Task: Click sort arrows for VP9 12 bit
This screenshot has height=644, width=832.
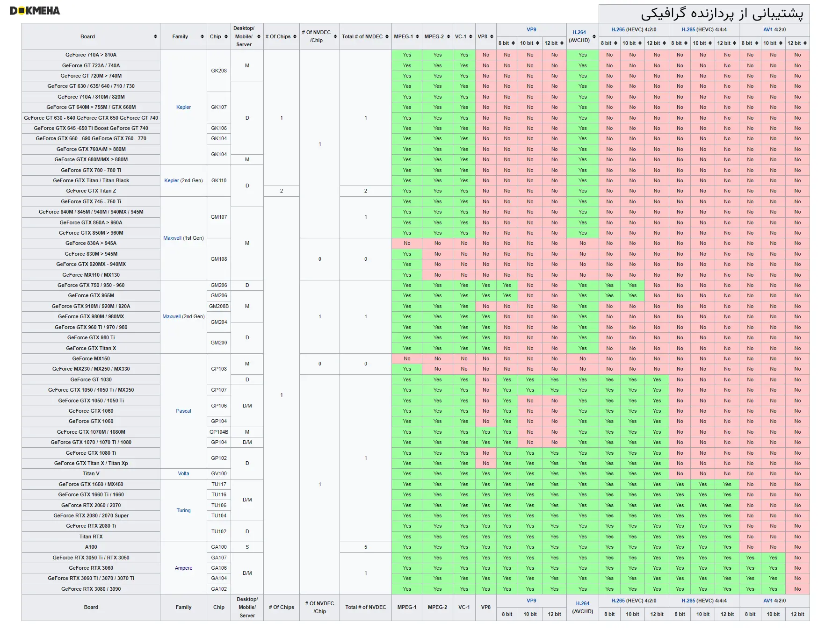Action: [x=562, y=43]
